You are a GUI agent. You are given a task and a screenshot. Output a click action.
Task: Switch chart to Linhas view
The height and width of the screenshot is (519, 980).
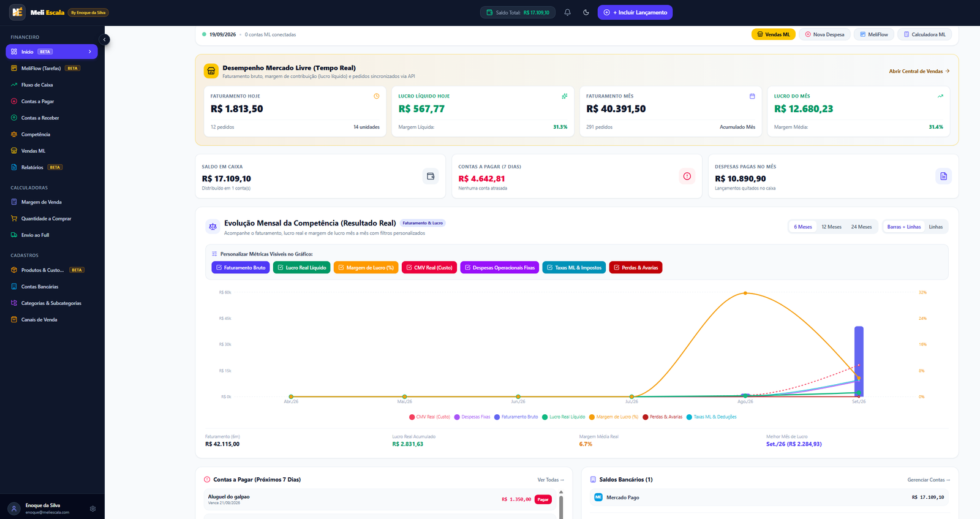[936, 227]
